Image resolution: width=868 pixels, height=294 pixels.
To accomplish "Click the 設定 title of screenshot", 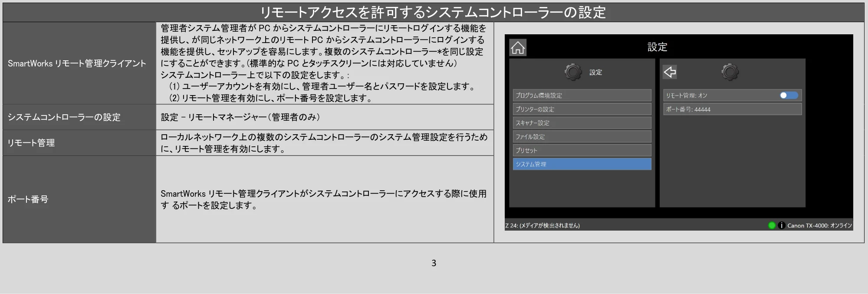I will (657, 47).
